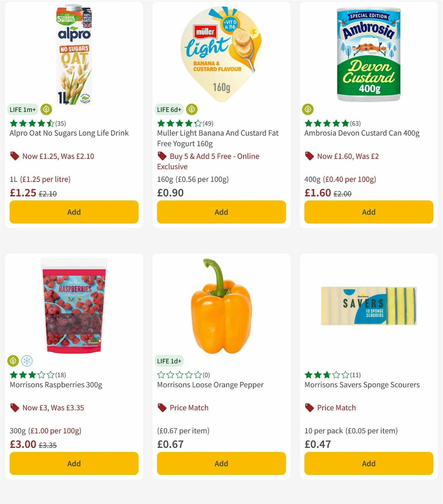Add the Ambrosia Devon Custard to basket
Image resolution: width=443 pixels, height=504 pixels.
click(x=368, y=212)
